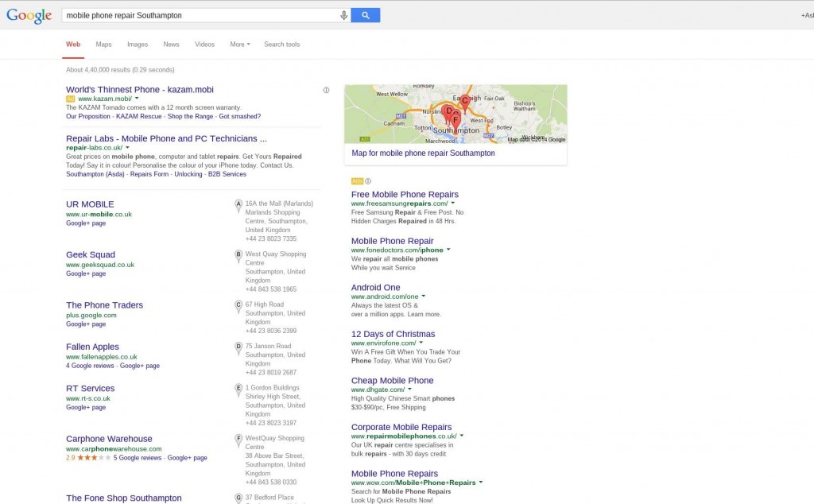Screen dimensions: 814x504
Task: Click map pin D beside Fallen Apples address
Action: coord(238,347)
